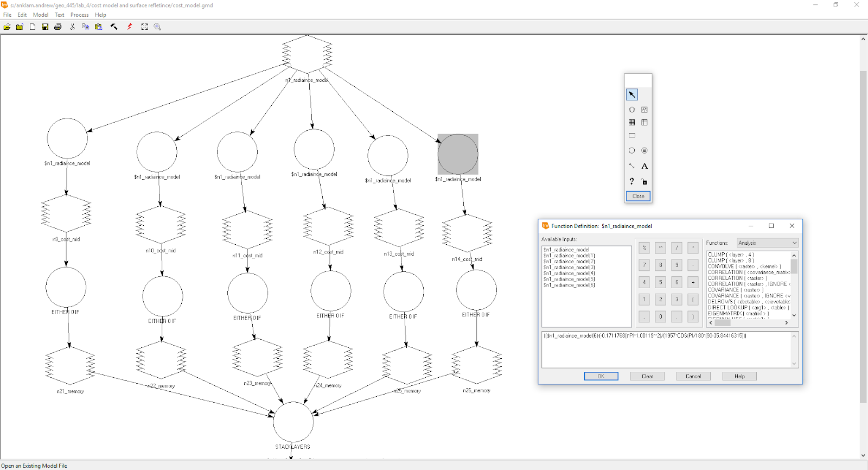Choose CONVOLVE function from list

[x=744, y=266]
